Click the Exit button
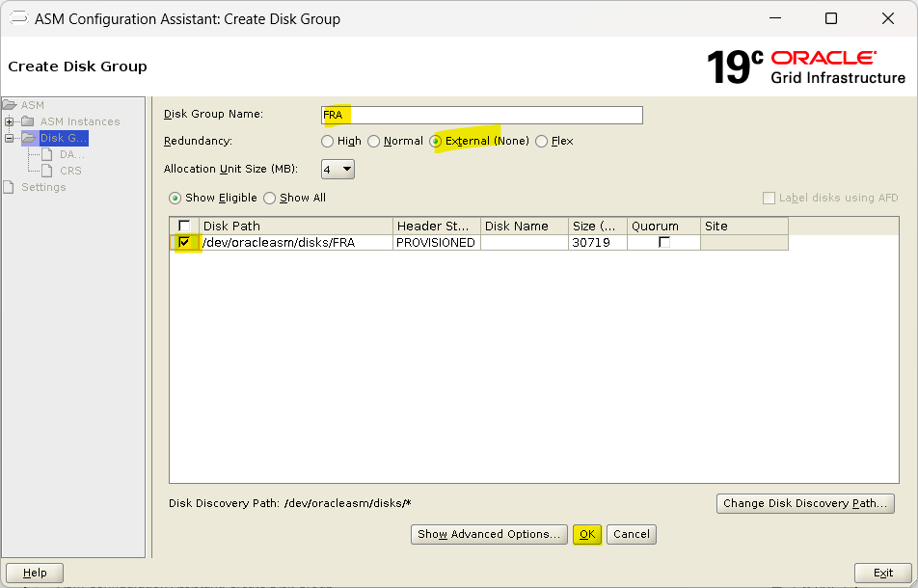The height and width of the screenshot is (588, 918). point(883,573)
